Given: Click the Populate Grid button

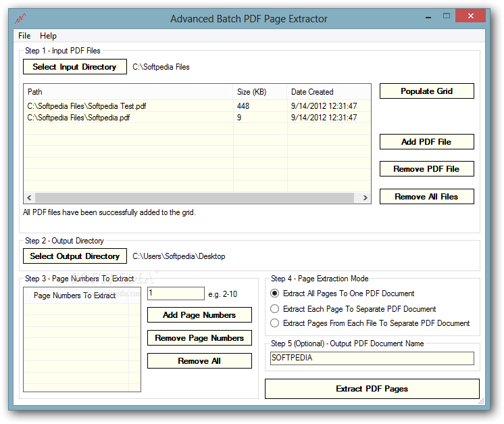Looking at the screenshot, I should (x=426, y=91).
